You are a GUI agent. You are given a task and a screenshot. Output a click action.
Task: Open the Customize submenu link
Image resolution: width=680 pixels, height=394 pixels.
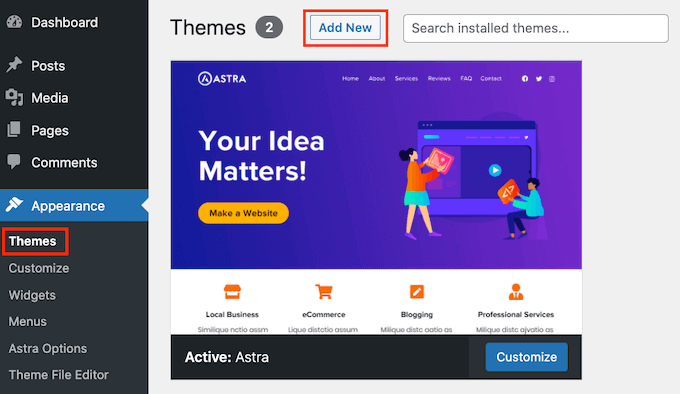(x=39, y=268)
